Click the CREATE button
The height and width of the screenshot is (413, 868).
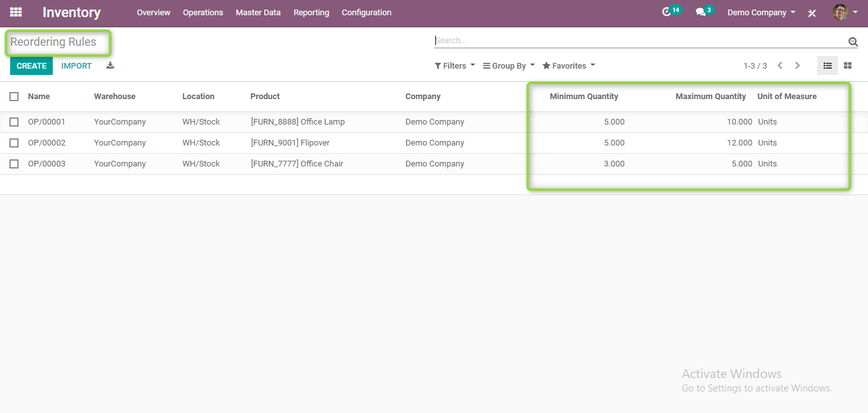click(31, 65)
